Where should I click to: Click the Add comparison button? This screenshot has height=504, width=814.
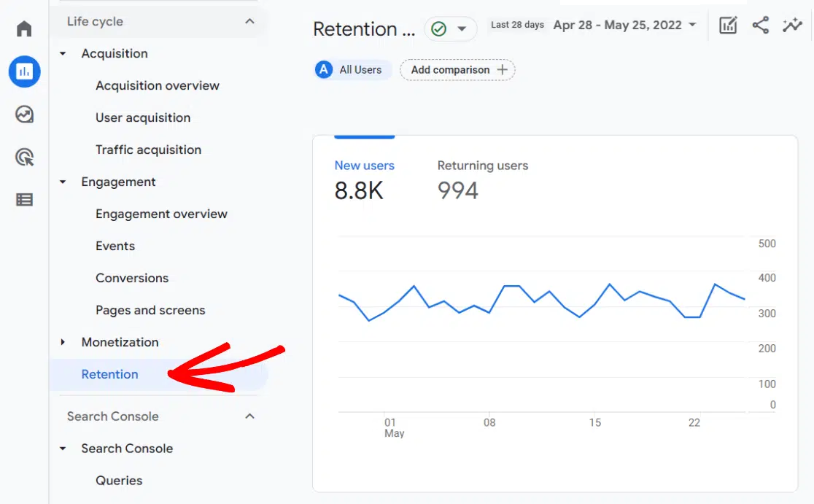pyautogui.click(x=457, y=70)
